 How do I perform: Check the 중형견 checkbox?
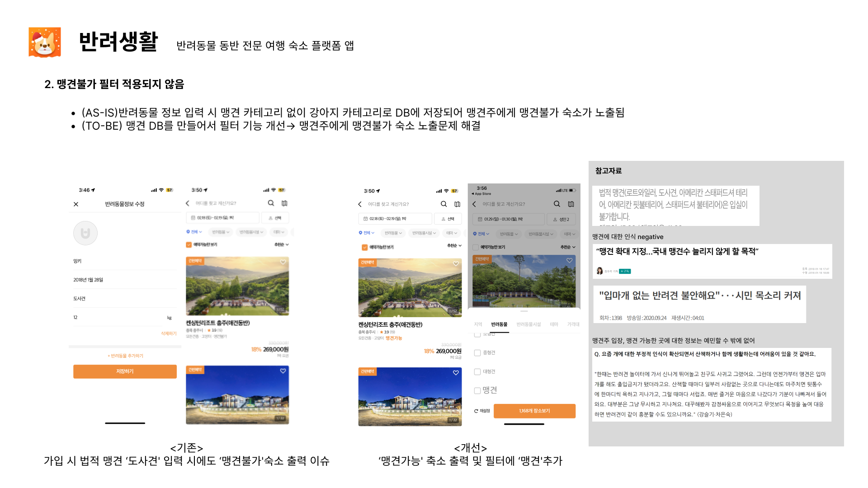pyautogui.click(x=477, y=352)
